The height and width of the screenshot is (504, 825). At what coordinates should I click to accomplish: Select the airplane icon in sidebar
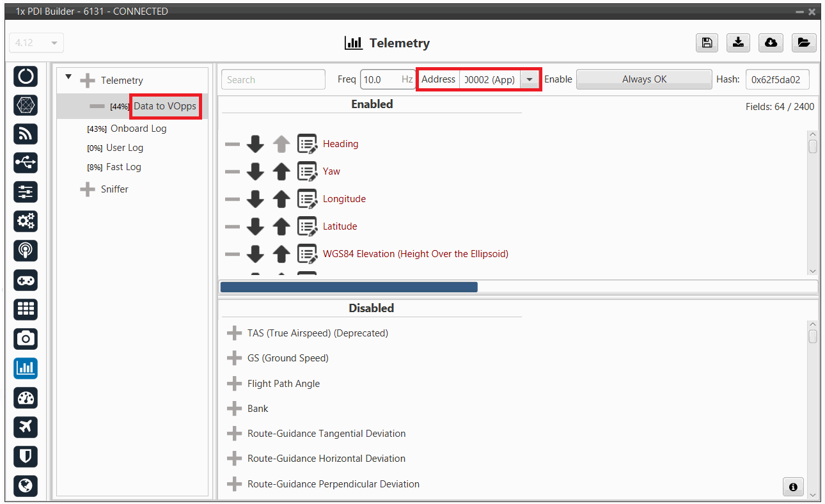[26, 427]
